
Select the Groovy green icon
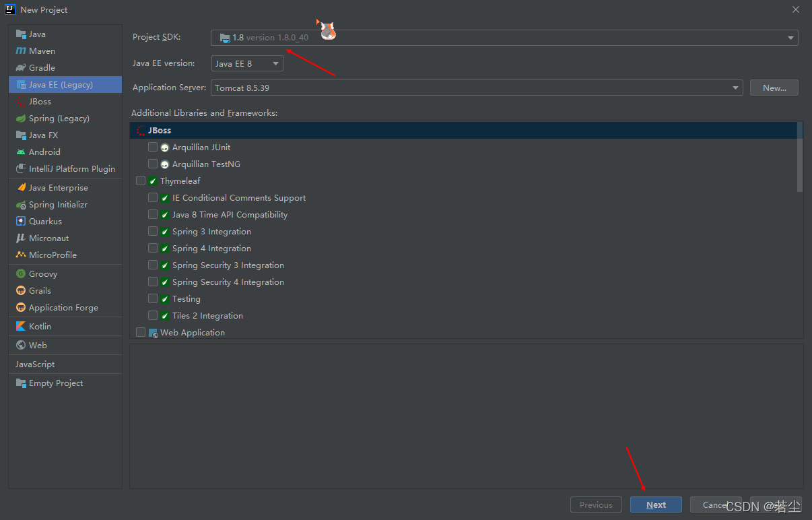click(21, 273)
